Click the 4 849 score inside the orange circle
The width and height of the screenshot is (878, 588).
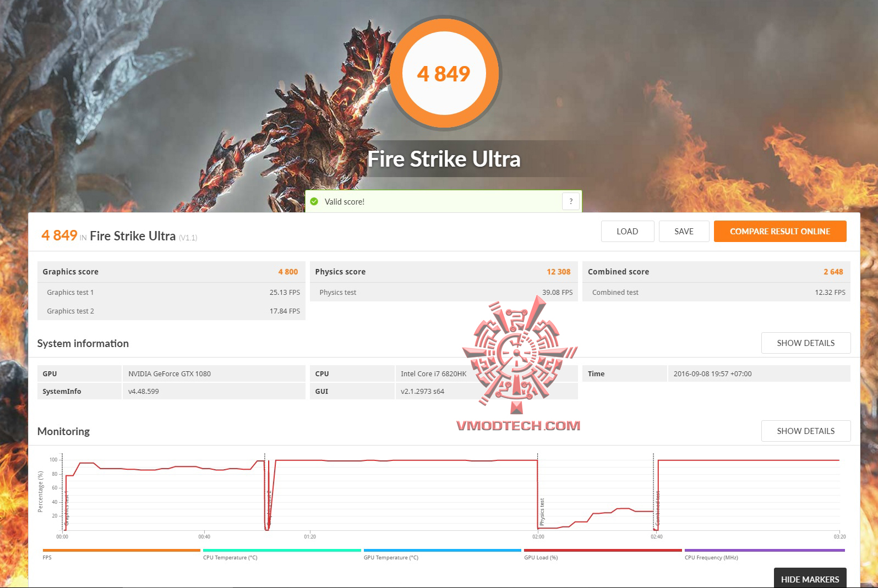[444, 74]
